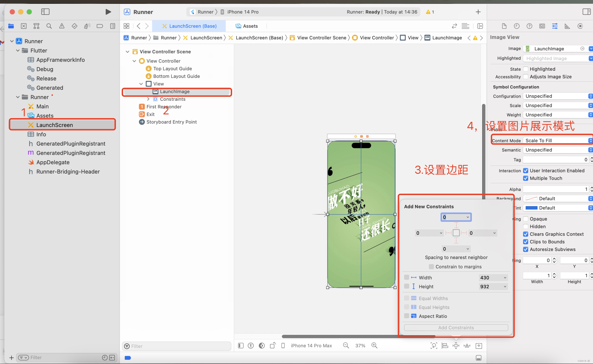Switch to the LaunchScreen (Base) tab
The width and height of the screenshot is (593, 364).
[x=189, y=26]
